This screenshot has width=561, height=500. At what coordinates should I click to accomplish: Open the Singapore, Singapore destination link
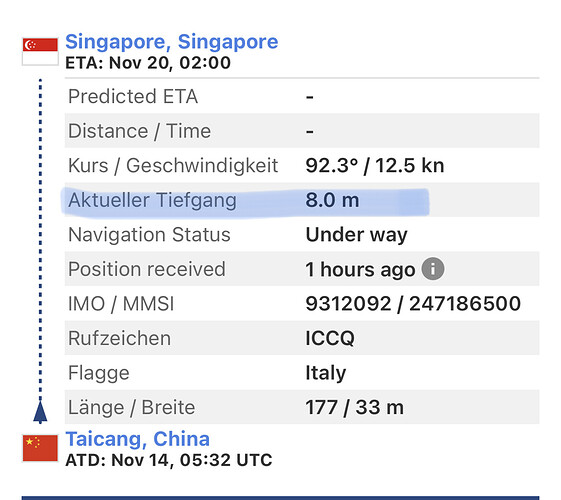coord(171,42)
